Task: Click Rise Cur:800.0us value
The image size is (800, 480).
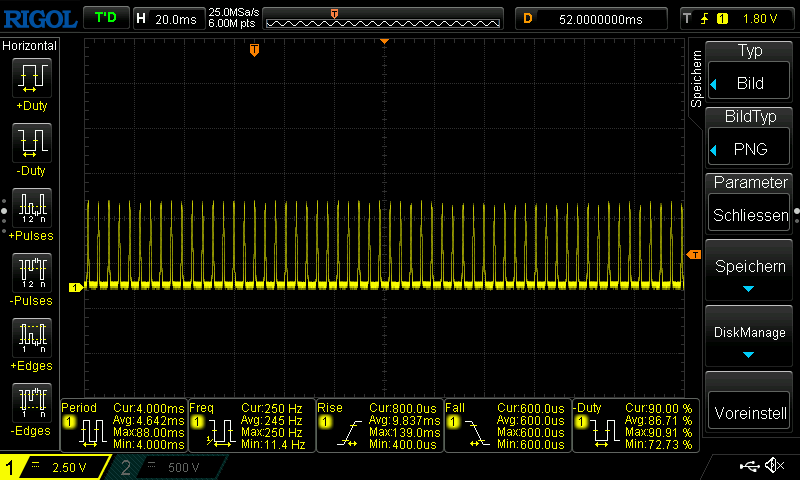Action: pyautogui.click(x=403, y=408)
